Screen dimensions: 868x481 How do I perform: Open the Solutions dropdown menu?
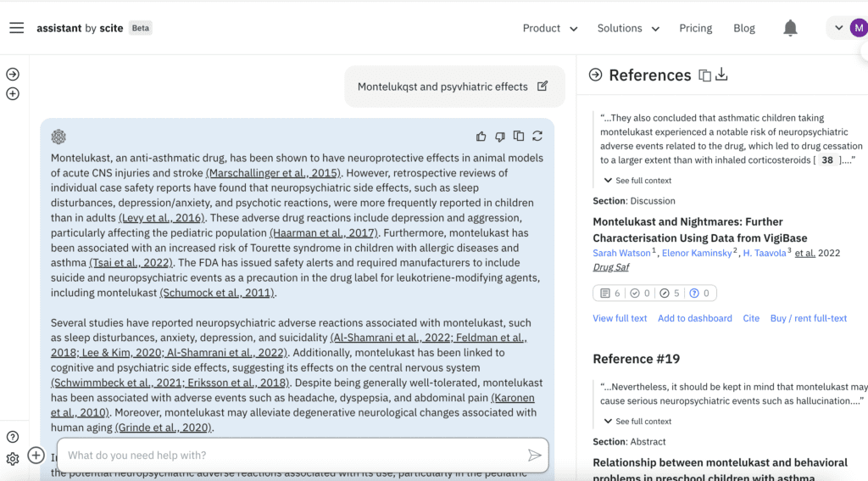(628, 28)
